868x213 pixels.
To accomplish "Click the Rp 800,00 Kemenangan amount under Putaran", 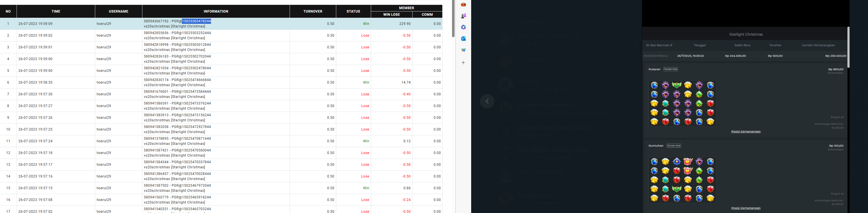I will [836, 69].
